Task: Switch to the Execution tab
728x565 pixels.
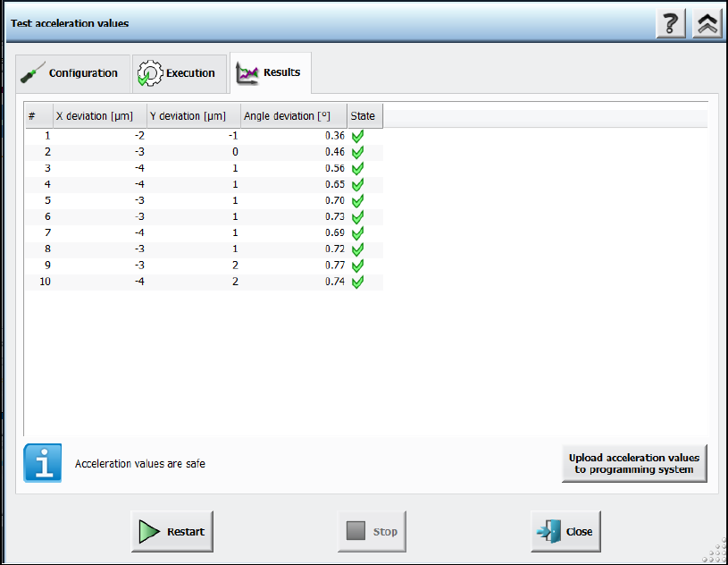Action: [180, 73]
